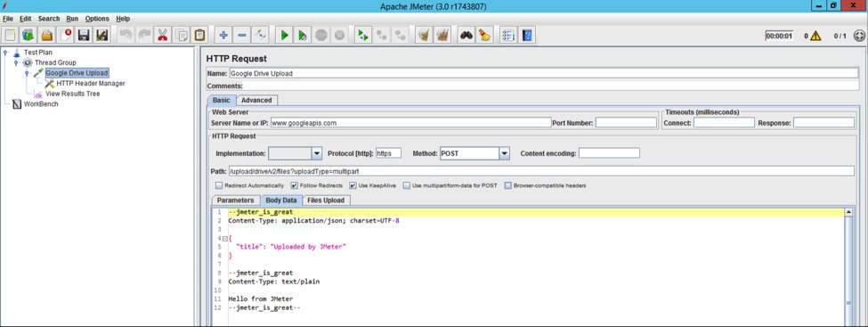Open the Templates toolbar icon

(x=28, y=36)
